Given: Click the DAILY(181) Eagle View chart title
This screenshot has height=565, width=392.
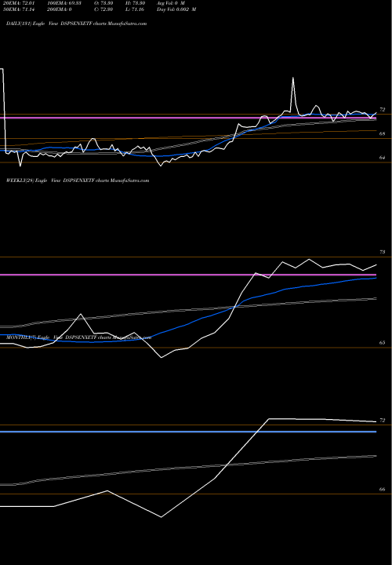Looking at the screenshot, I should (76, 23).
